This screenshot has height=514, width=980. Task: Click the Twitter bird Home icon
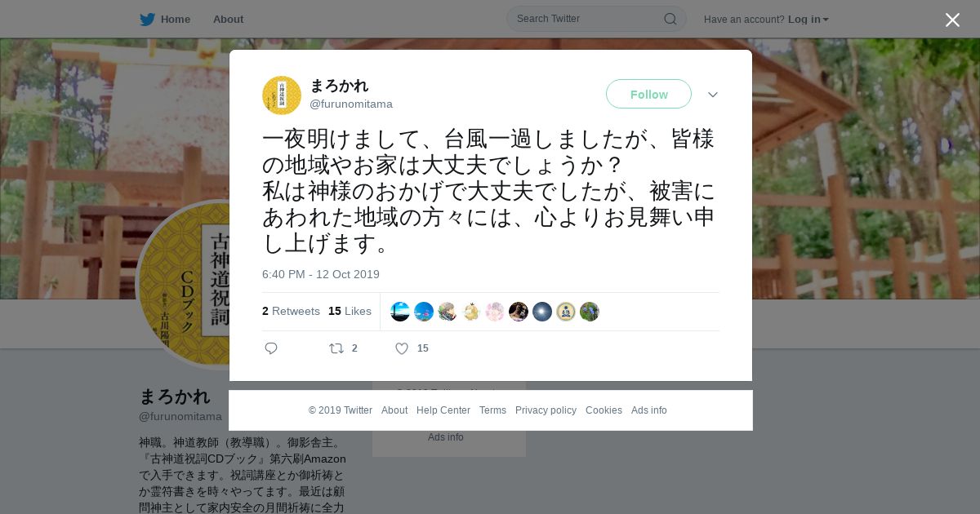[147, 20]
